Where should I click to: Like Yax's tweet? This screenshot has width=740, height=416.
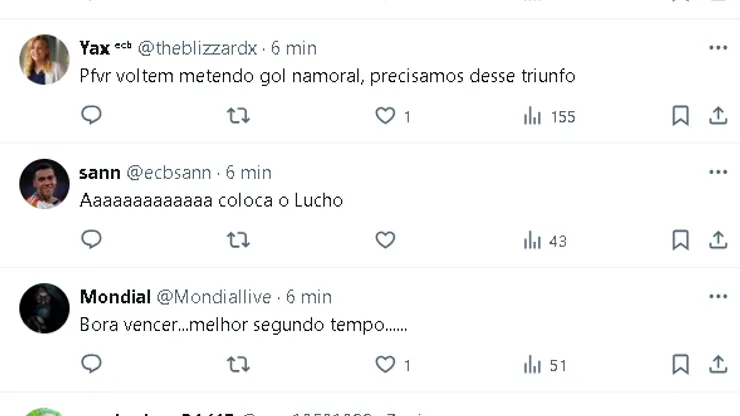(x=385, y=116)
